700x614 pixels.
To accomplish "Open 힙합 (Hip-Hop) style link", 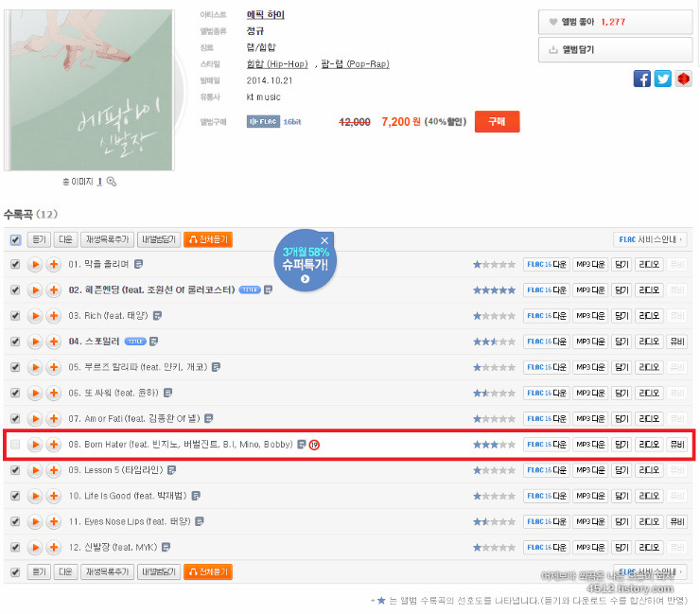I will (x=277, y=63).
